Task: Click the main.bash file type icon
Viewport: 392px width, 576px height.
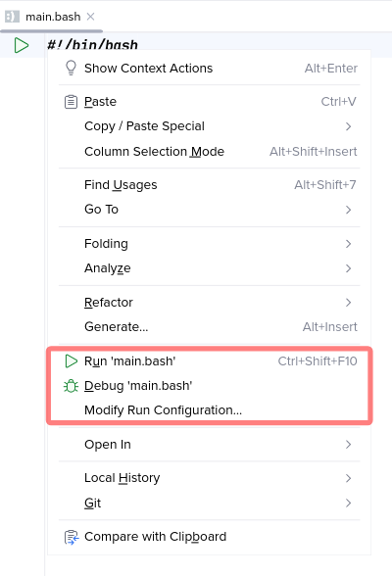Action: click(x=12, y=17)
